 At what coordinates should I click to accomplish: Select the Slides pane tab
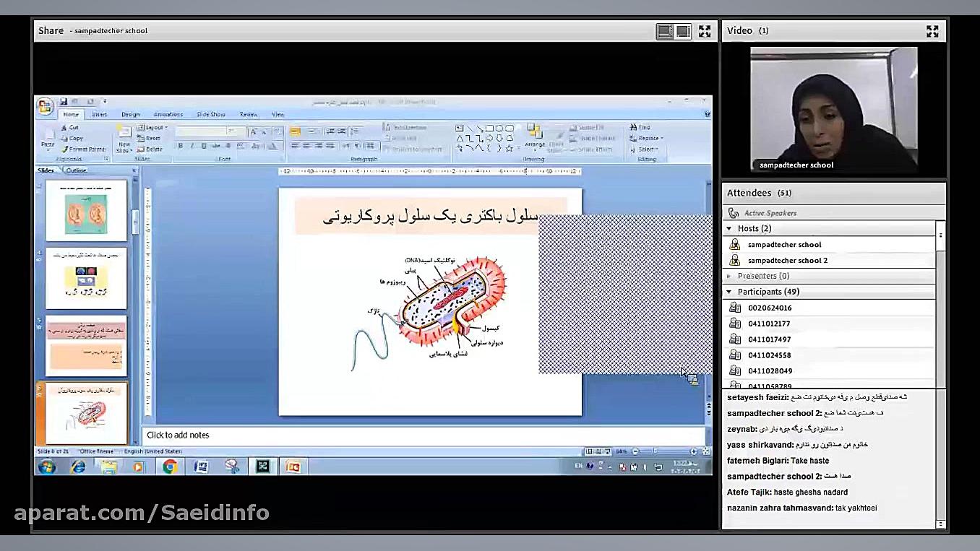click(46, 170)
